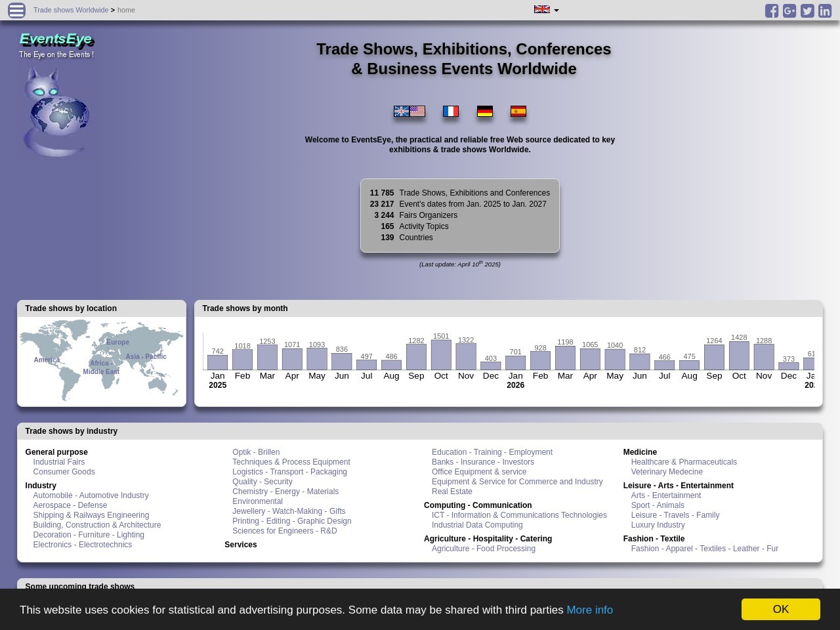This screenshot has width=840, height=630.
Task: Open Environmental category link
Action: point(257,501)
